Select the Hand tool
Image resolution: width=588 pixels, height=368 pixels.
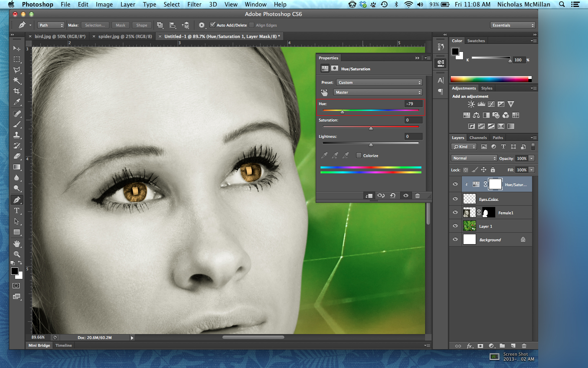point(17,244)
